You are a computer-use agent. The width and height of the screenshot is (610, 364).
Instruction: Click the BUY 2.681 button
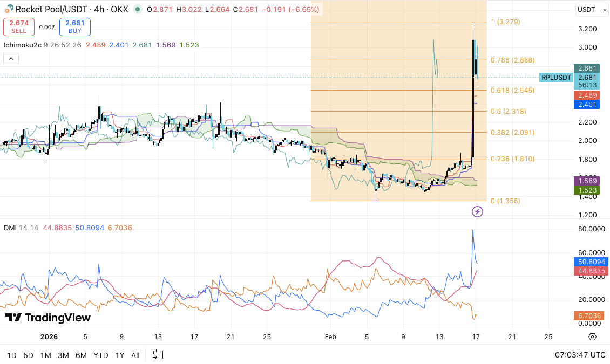pyautogui.click(x=74, y=26)
